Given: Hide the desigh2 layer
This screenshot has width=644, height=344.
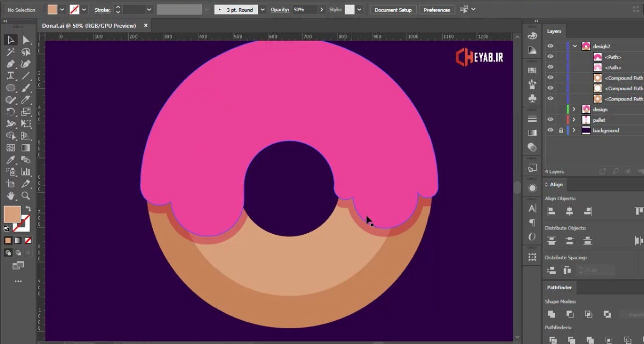Looking at the screenshot, I should pyautogui.click(x=550, y=46).
